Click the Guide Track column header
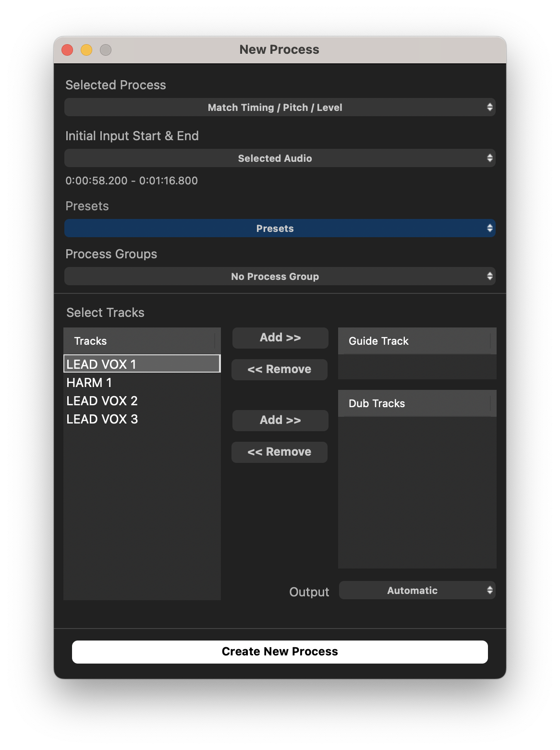This screenshot has height=750, width=560. [414, 341]
